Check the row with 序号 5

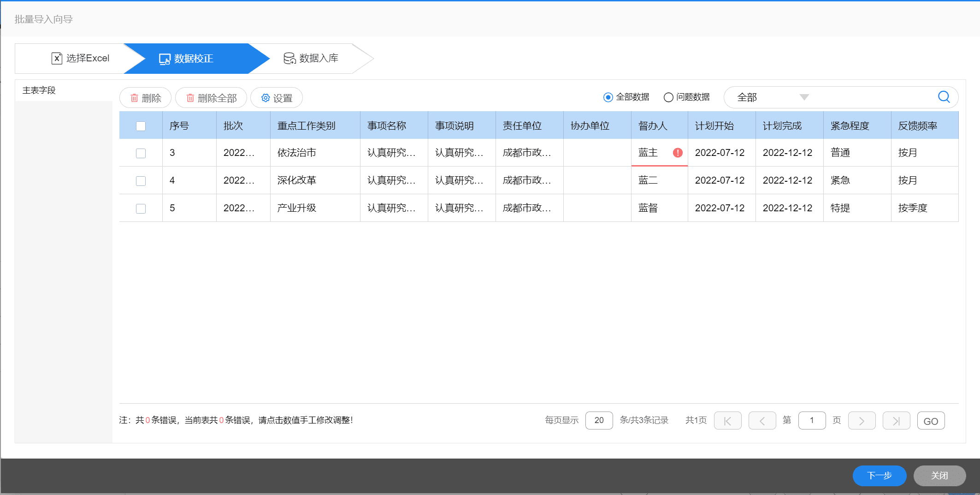tap(141, 209)
